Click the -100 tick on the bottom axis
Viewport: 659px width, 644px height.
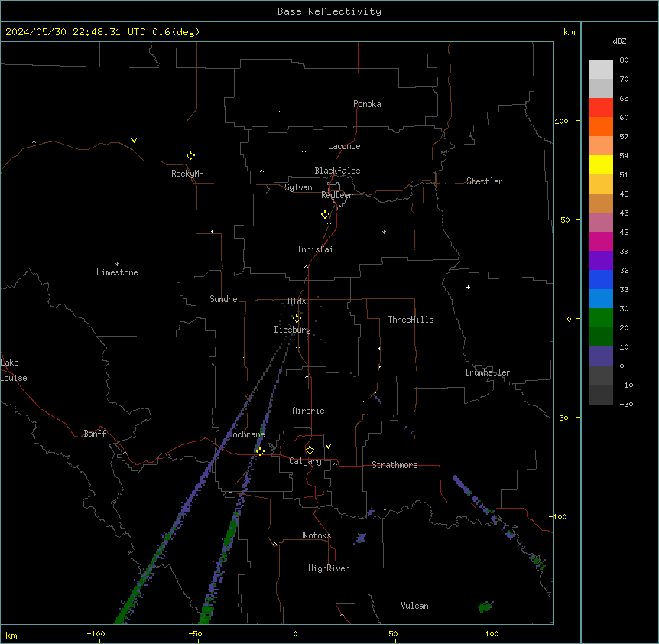coord(96,633)
